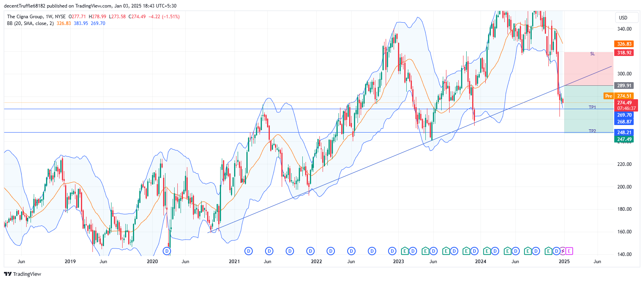Click the TP2 target label
The width and height of the screenshot is (644, 281).
click(x=592, y=131)
